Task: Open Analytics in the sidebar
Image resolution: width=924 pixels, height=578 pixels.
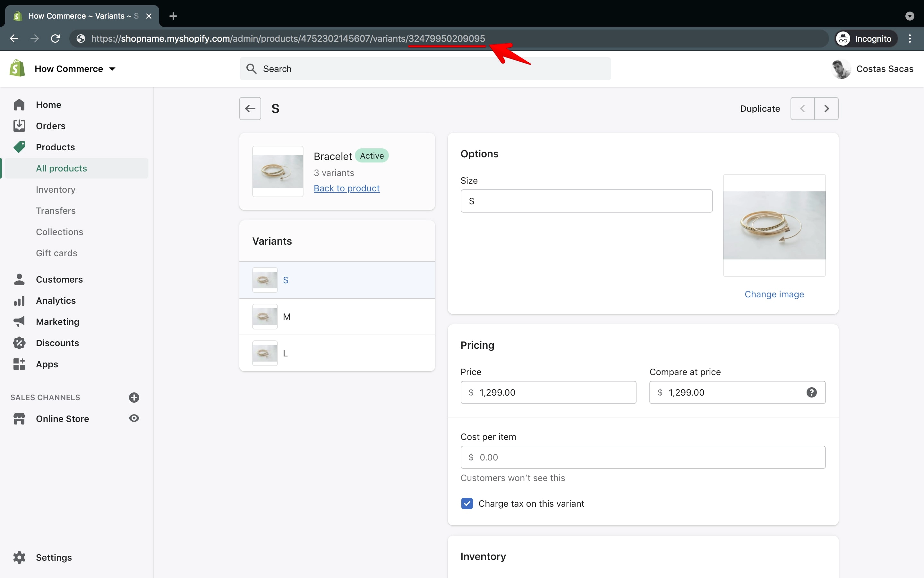Action: click(x=56, y=301)
